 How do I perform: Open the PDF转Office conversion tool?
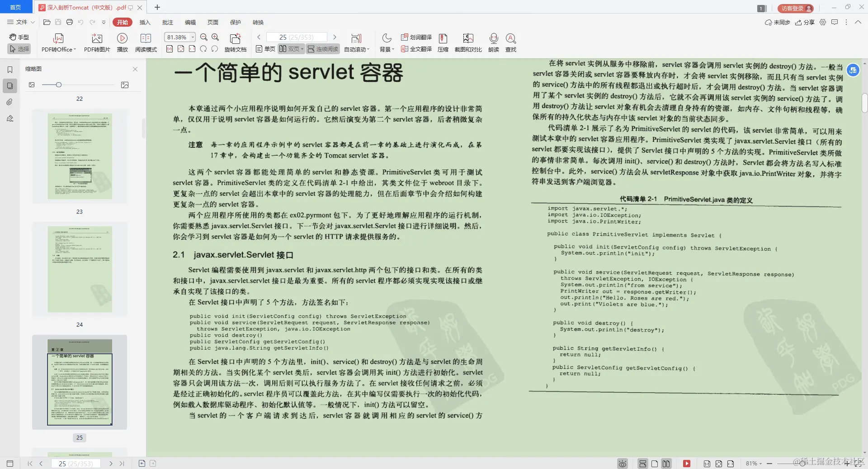click(58, 42)
